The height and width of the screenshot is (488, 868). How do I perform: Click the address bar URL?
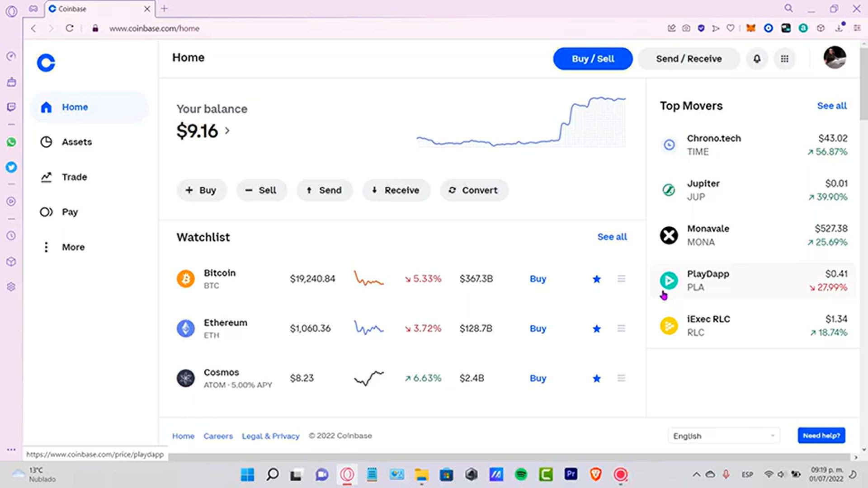(x=154, y=28)
